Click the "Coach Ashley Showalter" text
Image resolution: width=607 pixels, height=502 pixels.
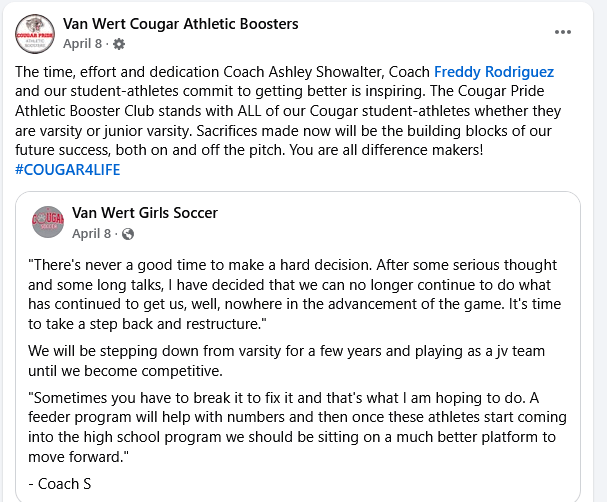264,72
